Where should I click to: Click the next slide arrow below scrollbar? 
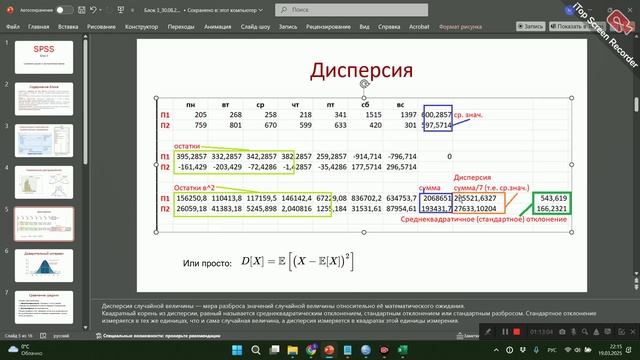click(636, 288)
